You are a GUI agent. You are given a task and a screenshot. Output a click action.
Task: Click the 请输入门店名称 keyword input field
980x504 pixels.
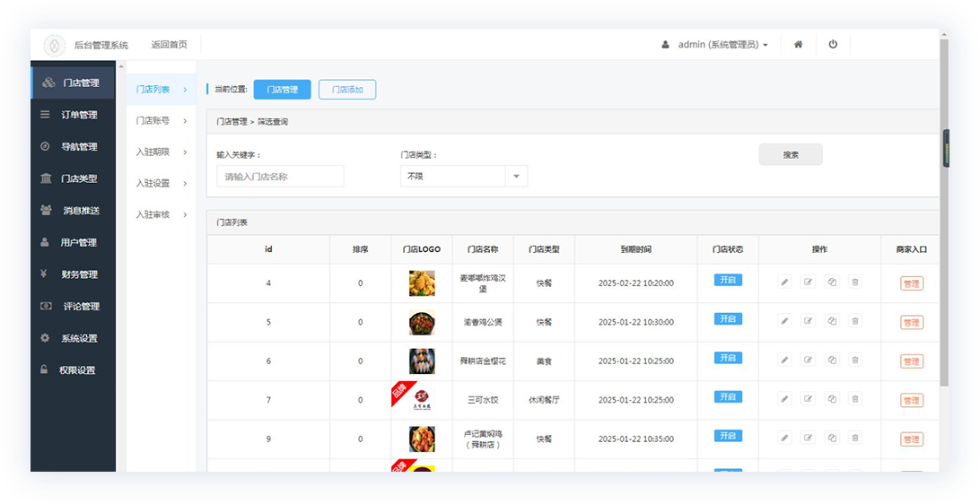tap(280, 177)
